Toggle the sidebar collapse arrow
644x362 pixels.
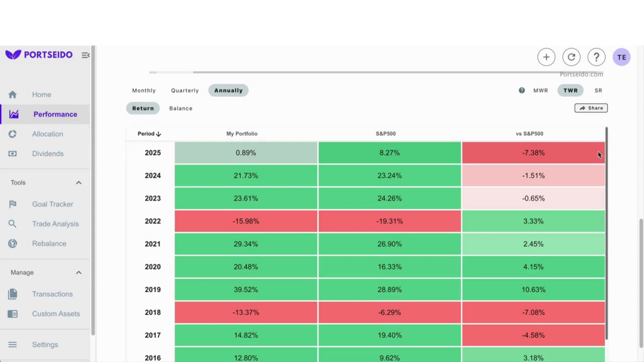click(x=85, y=55)
